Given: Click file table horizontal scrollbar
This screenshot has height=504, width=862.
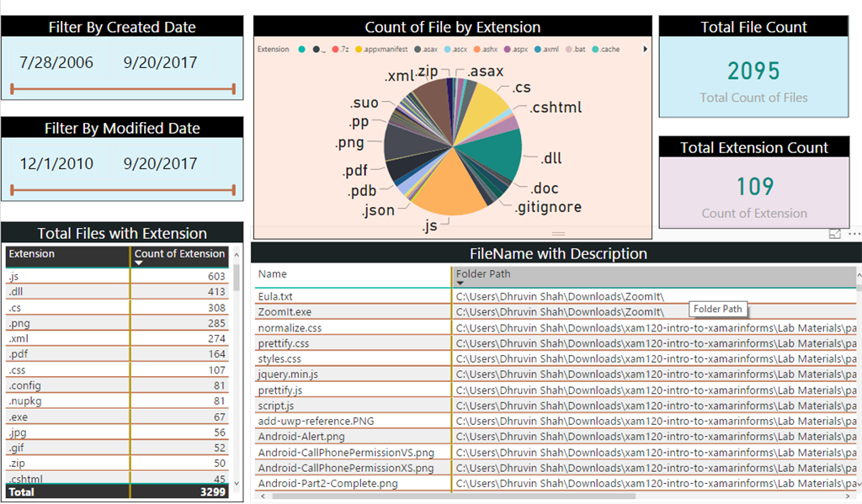Looking at the screenshot, I should (454, 496).
